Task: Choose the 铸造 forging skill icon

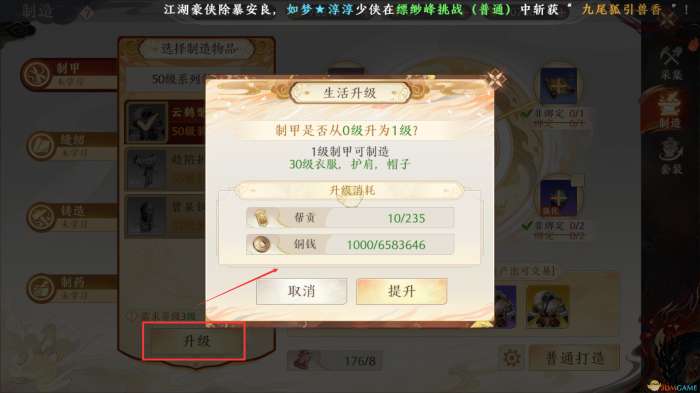Action: (x=42, y=217)
